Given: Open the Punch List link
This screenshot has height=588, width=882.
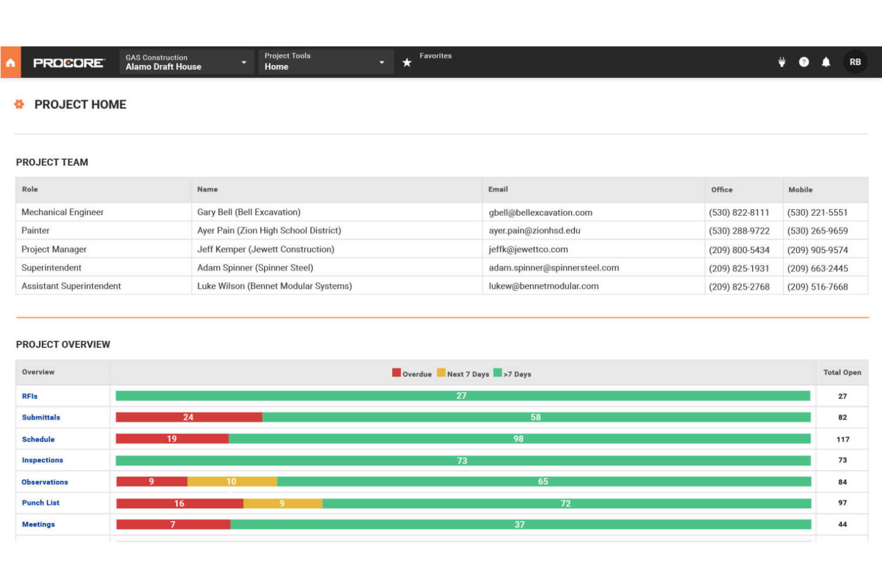Looking at the screenshot, I should tap(41, 503).
